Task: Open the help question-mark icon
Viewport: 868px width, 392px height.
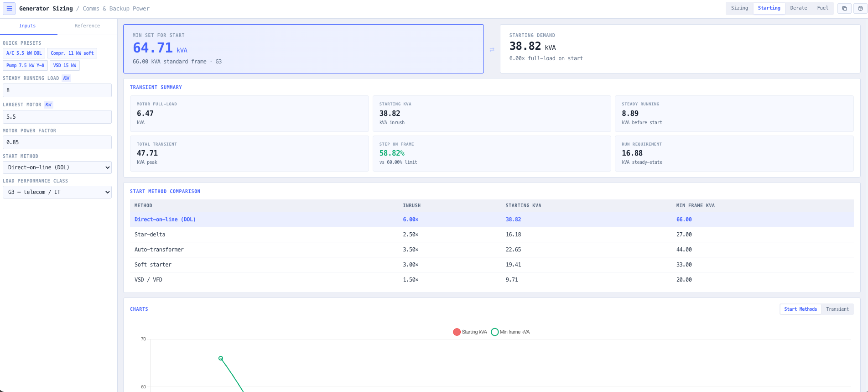Action: pos(860,8)
